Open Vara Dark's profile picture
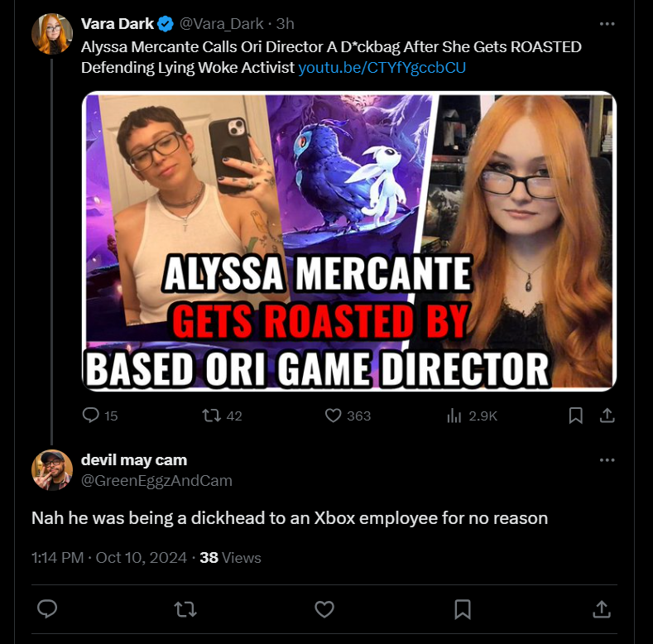This screenshot has height=644, width=653. (52, 34)
